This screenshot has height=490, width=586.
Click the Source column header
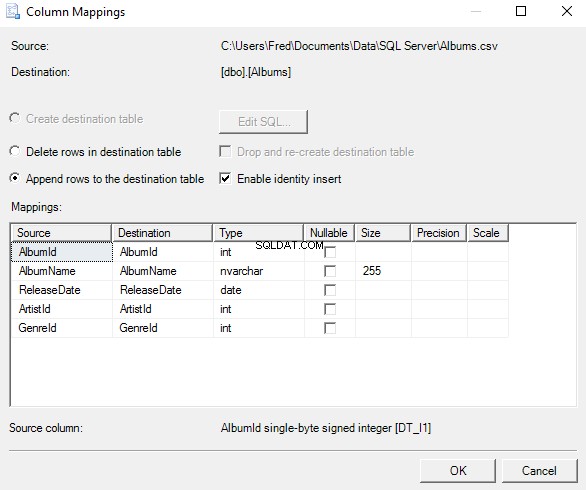(61, 233)
